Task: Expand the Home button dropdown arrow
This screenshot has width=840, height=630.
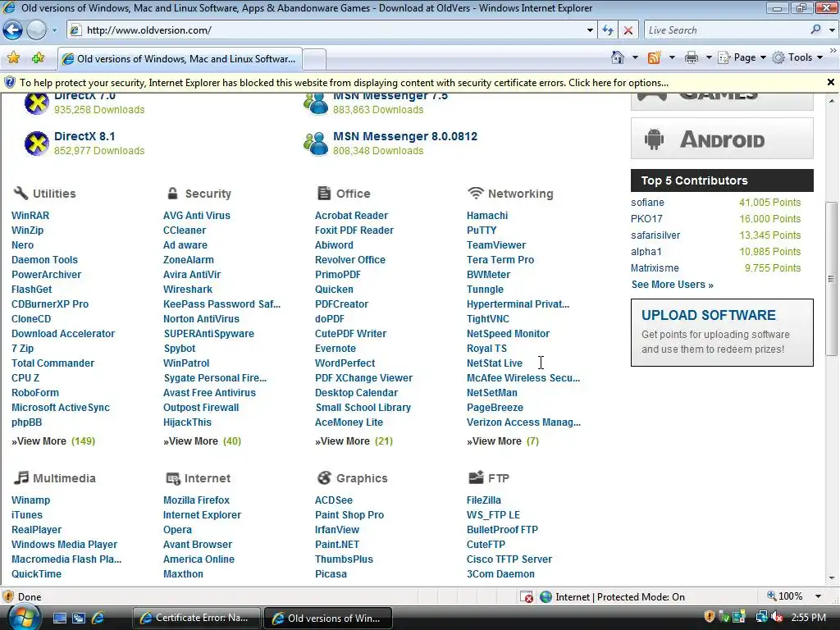Action: click(635, 57)
